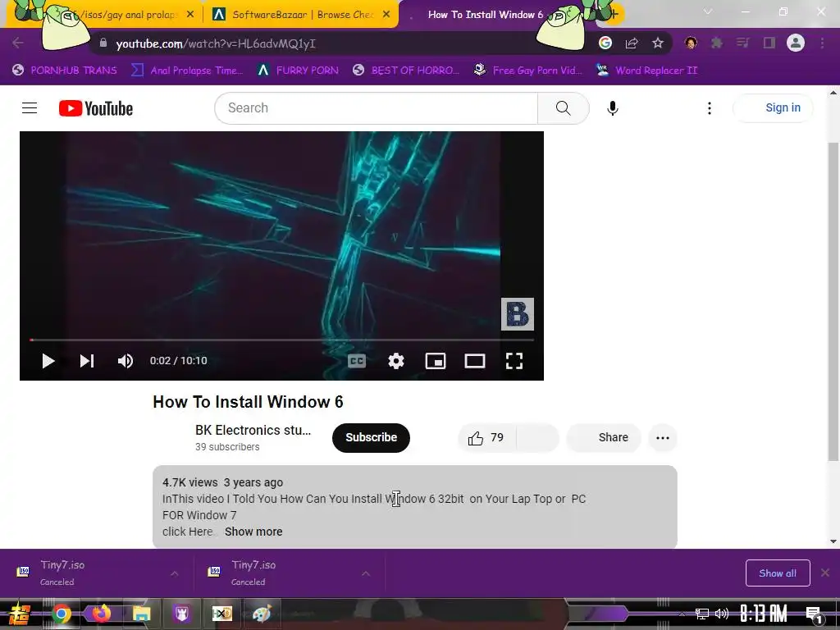
Task: Expand second Tiny7.iso download options
Action: click(x=366, y=573)
